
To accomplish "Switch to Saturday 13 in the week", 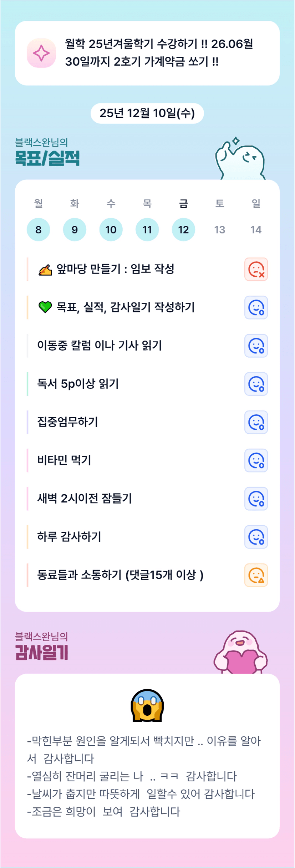I will pyautogui.click(x=220, y=229).
